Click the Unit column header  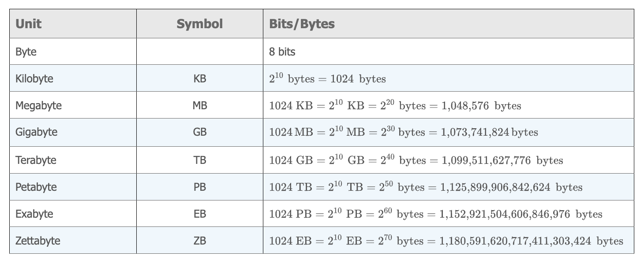coord(29,24)
